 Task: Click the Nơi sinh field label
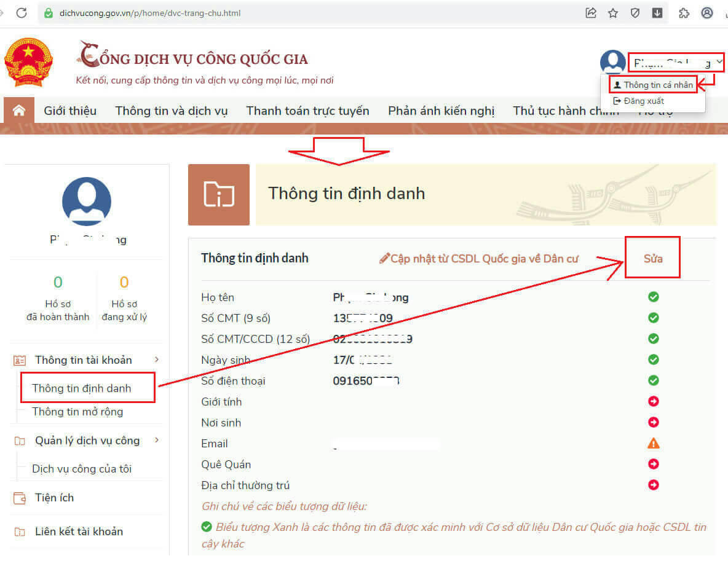click(x=221, y=423)
